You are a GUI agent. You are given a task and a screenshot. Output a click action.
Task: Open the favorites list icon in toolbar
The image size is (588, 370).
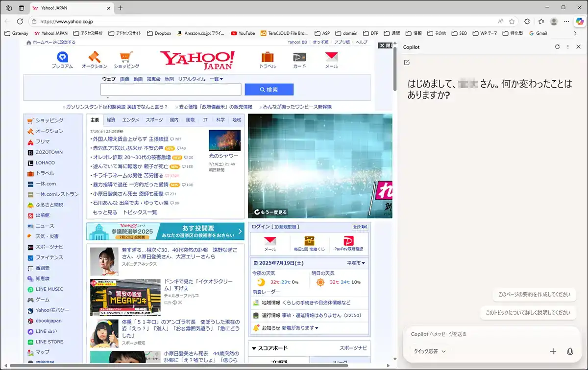541,22
